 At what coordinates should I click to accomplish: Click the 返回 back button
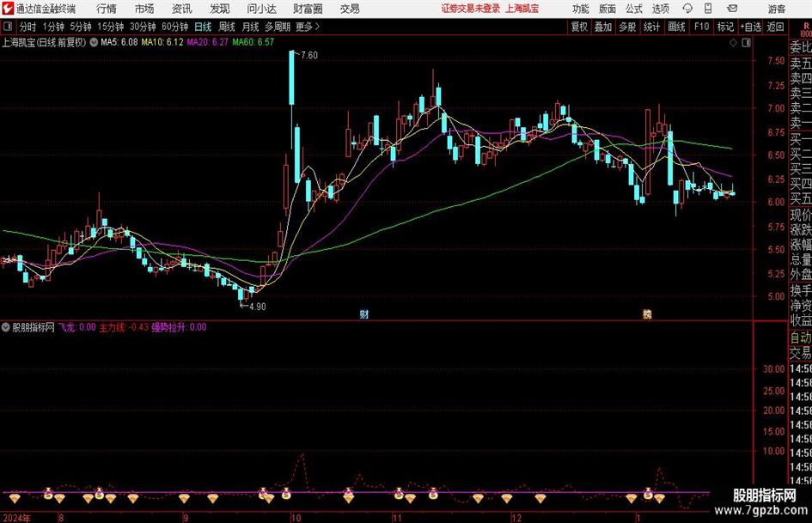point(775,27)
